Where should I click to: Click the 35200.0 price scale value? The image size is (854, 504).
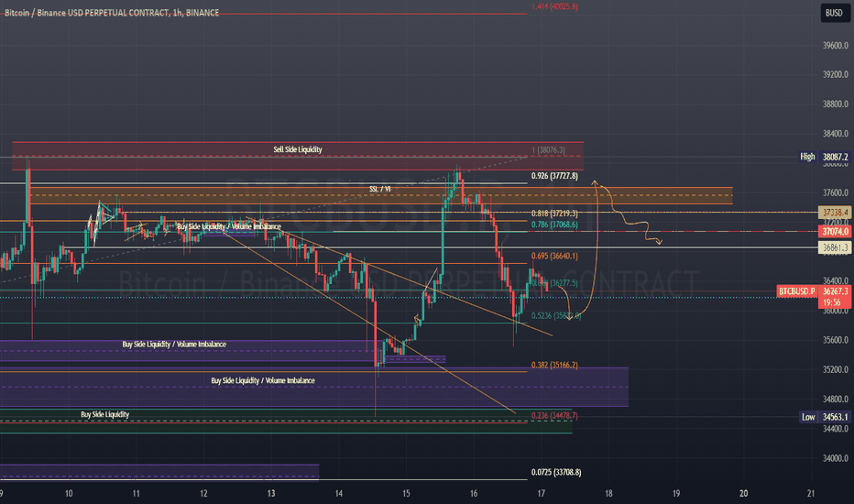point(836,369)
